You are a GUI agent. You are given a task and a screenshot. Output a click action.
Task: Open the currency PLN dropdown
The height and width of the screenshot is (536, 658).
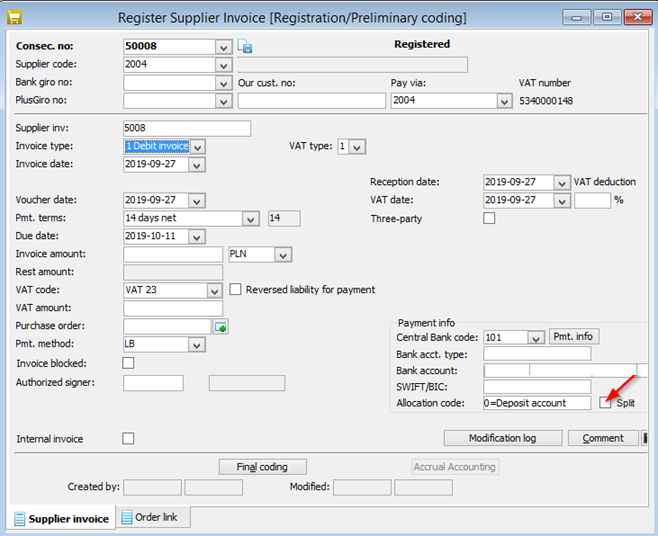[x=283, y=255]
